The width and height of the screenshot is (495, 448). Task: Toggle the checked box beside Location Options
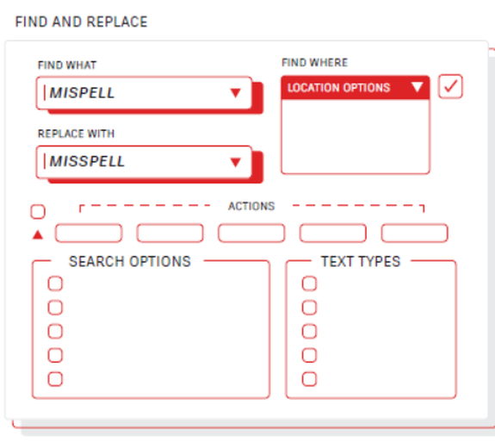click(450, 86)
